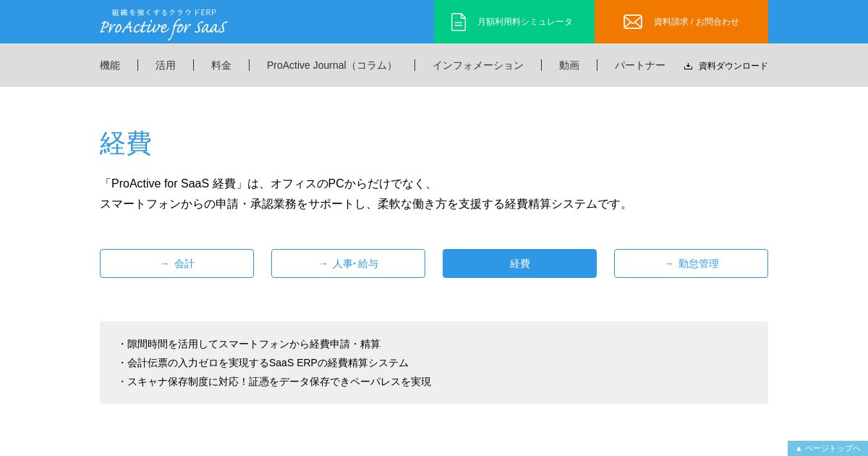Screen dimensions: 868x456
Task: Switch to the 人事･給与 page
Action: coord(348,263)
